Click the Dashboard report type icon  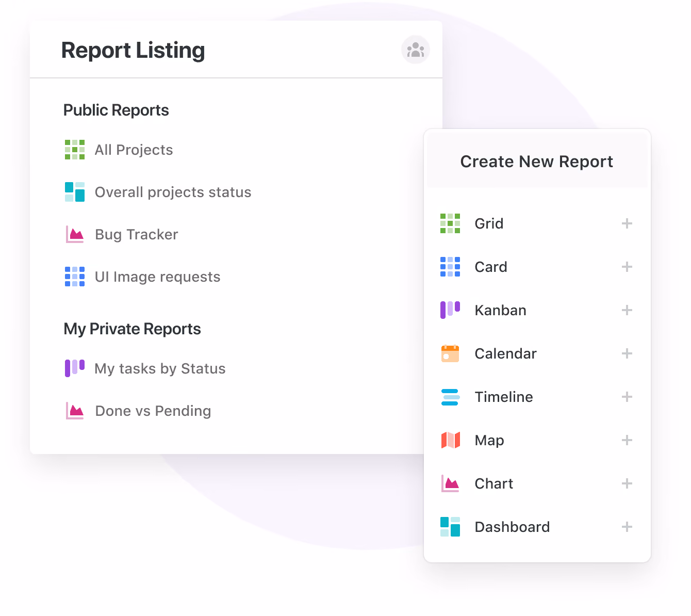(450, 527)
